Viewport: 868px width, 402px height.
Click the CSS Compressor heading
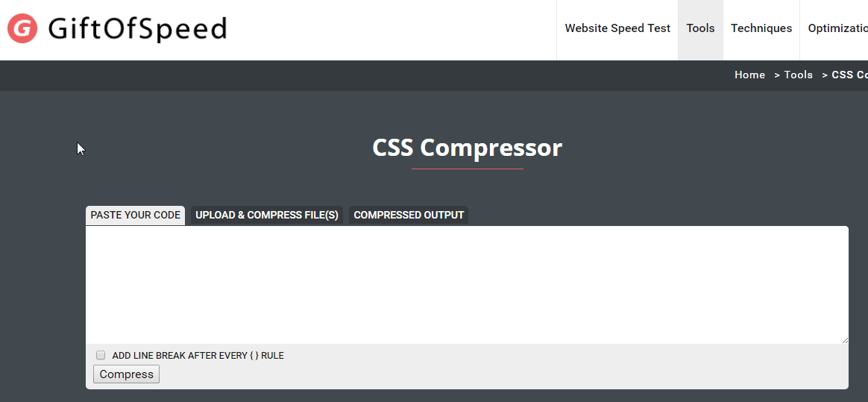(x=468, y=148)
